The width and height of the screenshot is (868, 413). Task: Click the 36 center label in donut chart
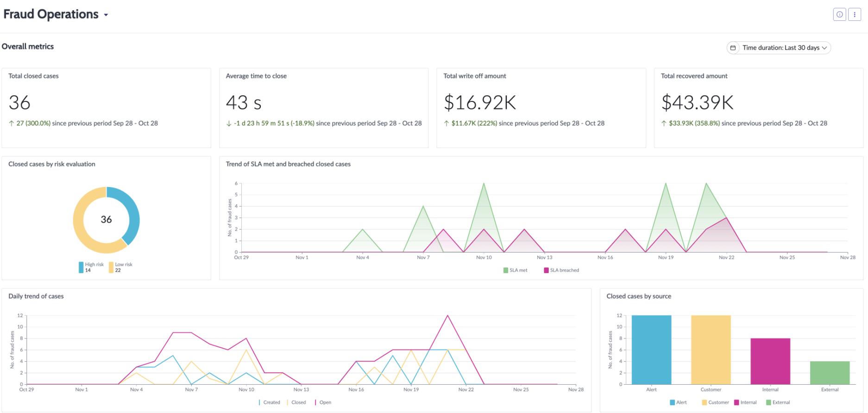point(107,219)
